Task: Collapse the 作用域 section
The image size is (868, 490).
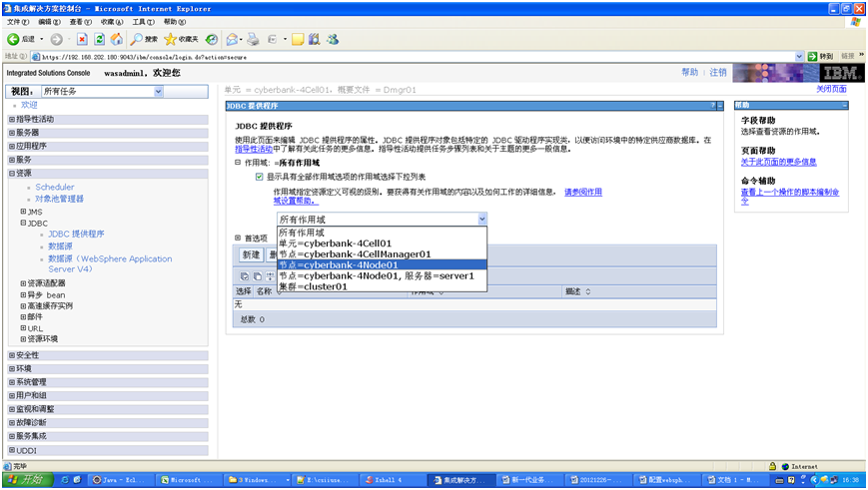Action: 238,163
